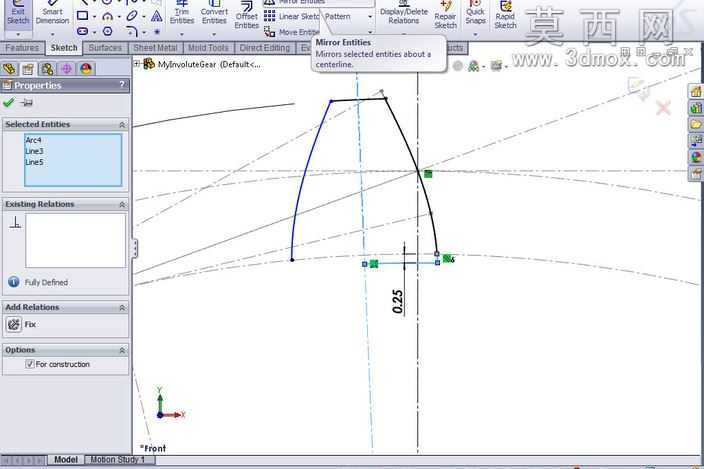The width and height of the screenshot is (704, 469).
Task: Switch to the Mold Tools tab
Action: tap(208, 48)
